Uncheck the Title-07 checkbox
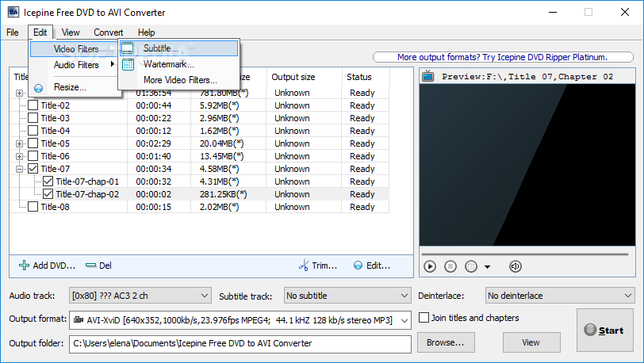 click(33, 168)
